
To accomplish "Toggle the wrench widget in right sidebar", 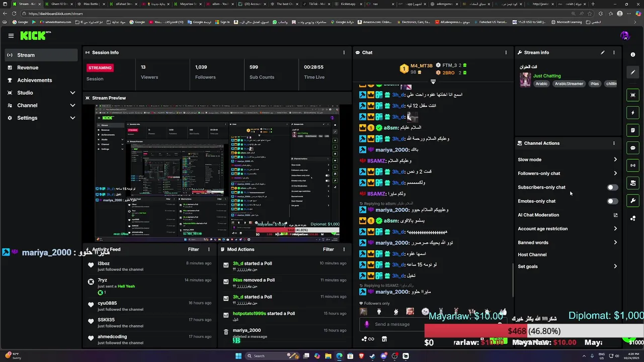I will tap(633, 201).
